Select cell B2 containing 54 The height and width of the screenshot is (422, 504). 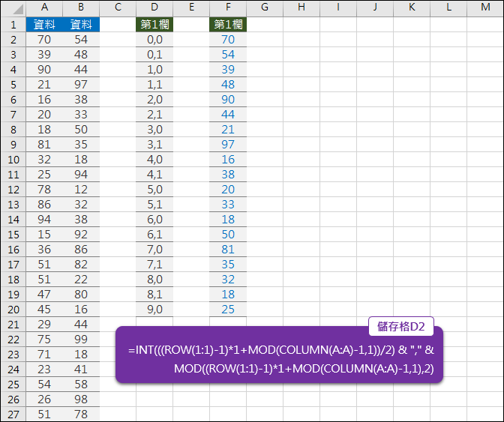tap(81, 40)
